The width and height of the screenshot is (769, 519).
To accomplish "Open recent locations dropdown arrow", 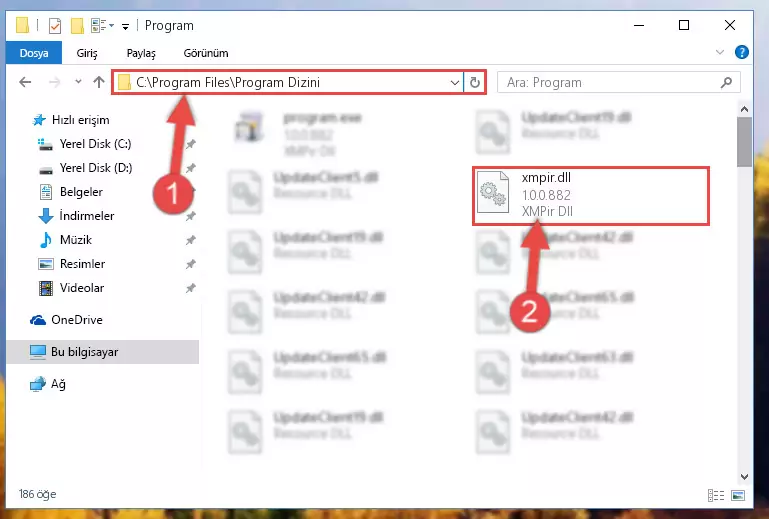I will (78, 82).
